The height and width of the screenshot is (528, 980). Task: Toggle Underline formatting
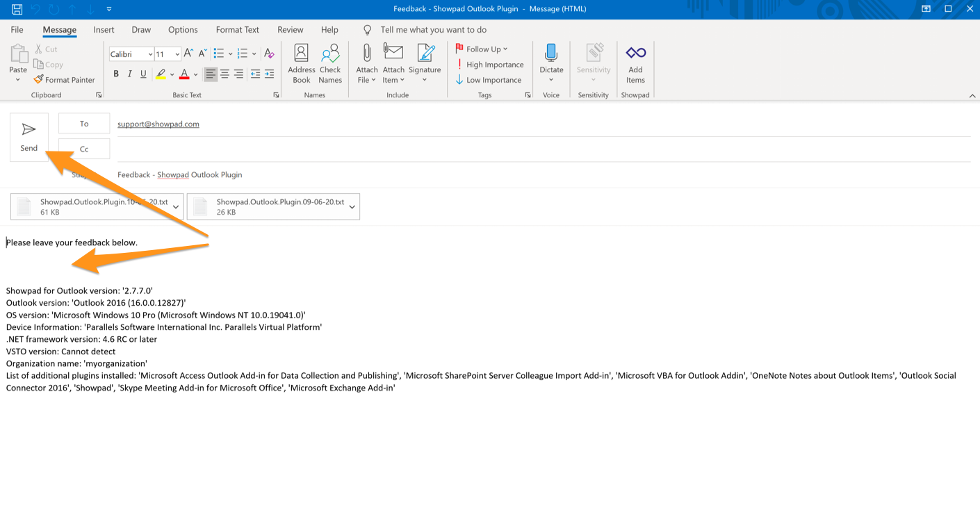(143, 74)
